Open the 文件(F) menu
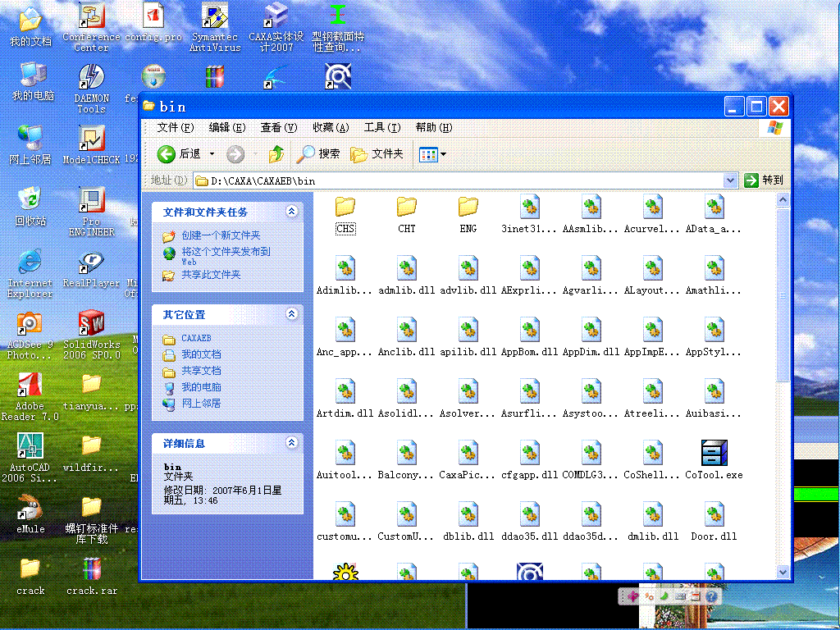The width and height of the screenshot is (840, 630). pyautogui.click(x=176, y=127)
